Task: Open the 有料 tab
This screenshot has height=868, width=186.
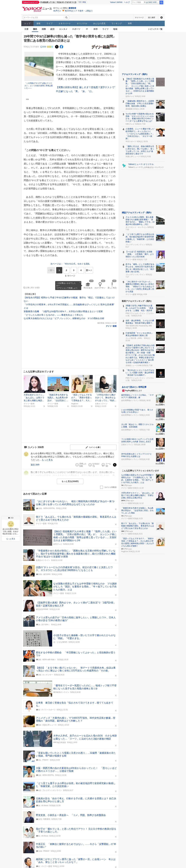Action: click(x=130, y=24)
